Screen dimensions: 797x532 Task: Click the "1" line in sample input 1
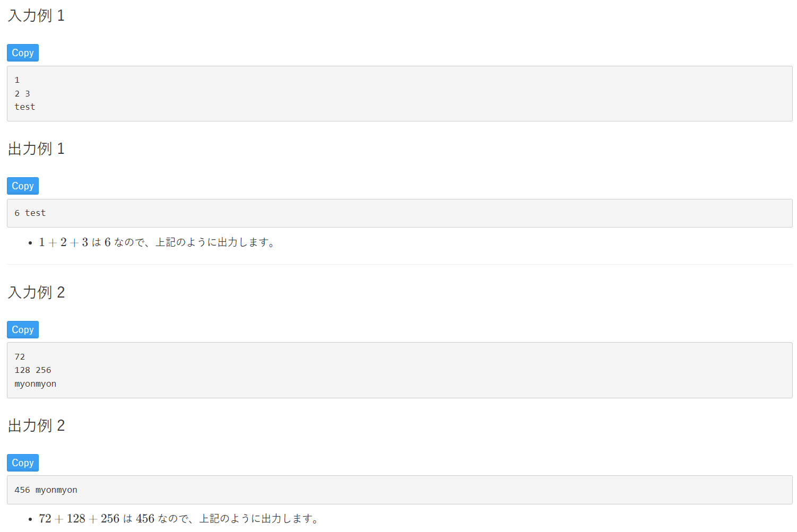pos(17,80)
